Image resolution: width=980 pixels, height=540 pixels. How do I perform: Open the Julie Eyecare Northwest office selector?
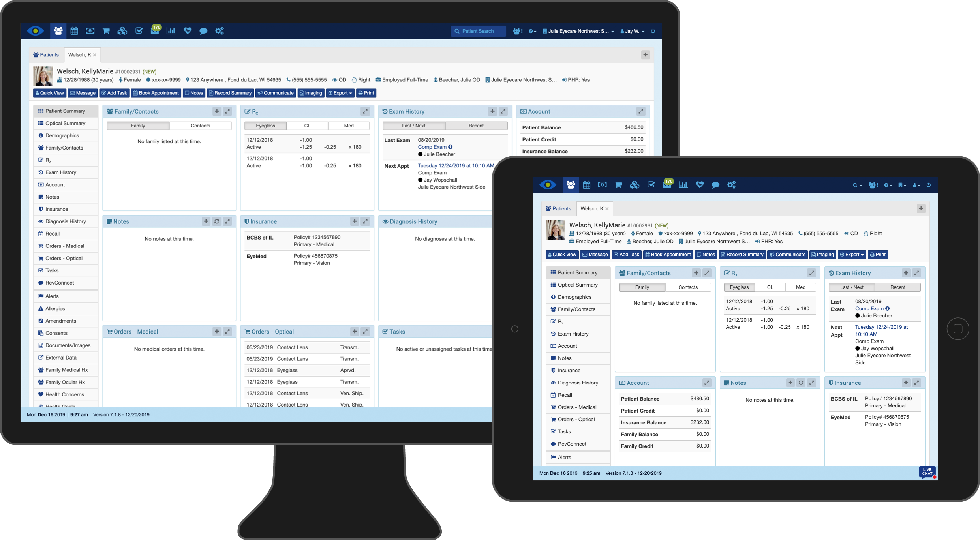(578, 31)
